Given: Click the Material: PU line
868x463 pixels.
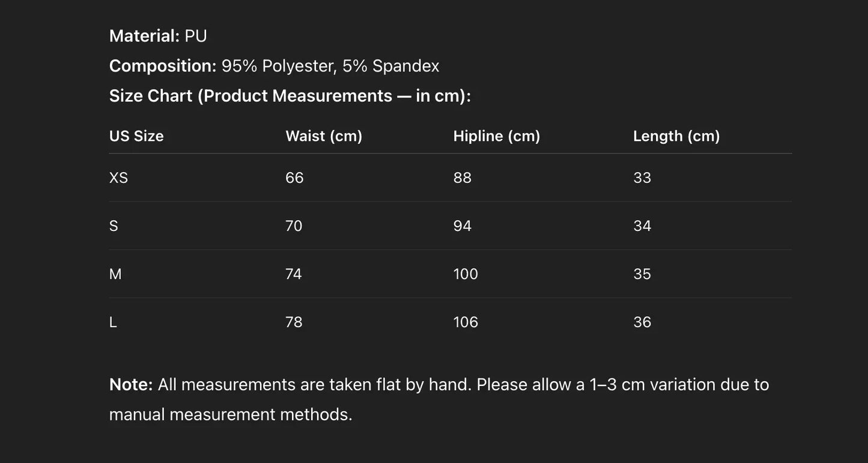Looking at the screenshot, I should (x=158, y=36).
